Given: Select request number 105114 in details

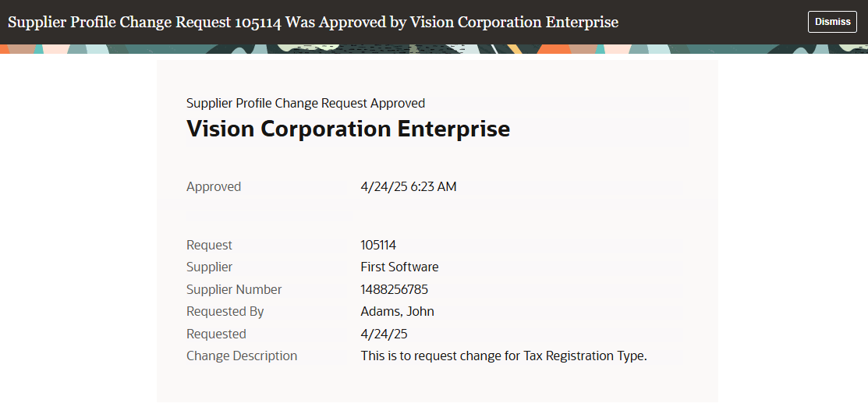Looking at the screenshot, I should tap(378, 245).
